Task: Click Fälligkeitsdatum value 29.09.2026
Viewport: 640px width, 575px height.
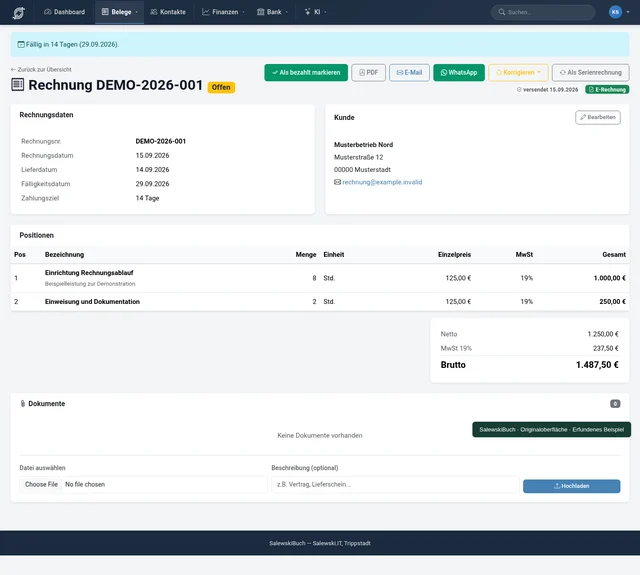Action: pos(152,184)
